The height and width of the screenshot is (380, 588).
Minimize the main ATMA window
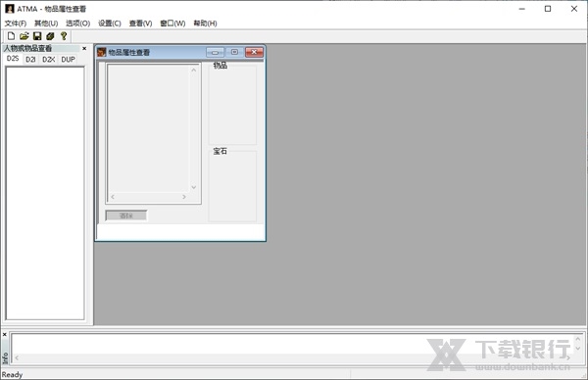[522, 9]
